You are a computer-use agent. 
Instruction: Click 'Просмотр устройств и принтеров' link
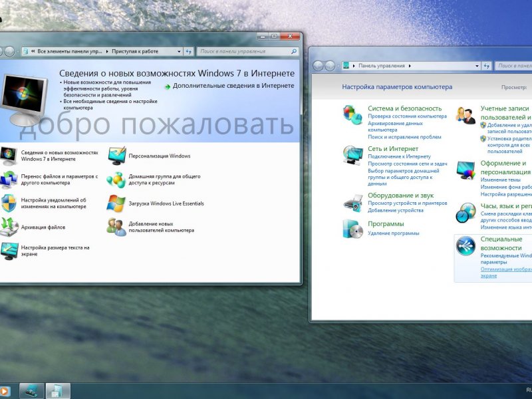[x=408, y=203]
